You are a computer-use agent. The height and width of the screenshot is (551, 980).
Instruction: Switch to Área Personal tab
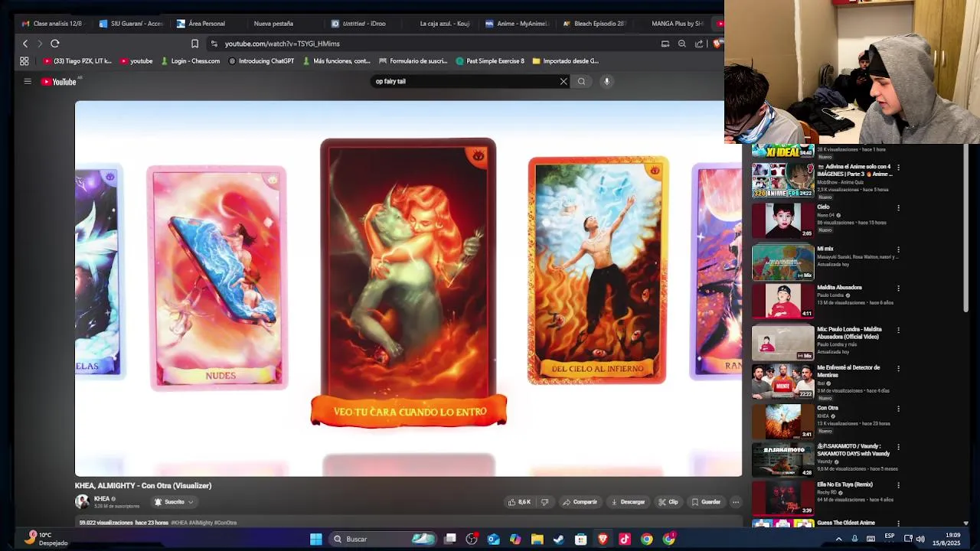207,24
